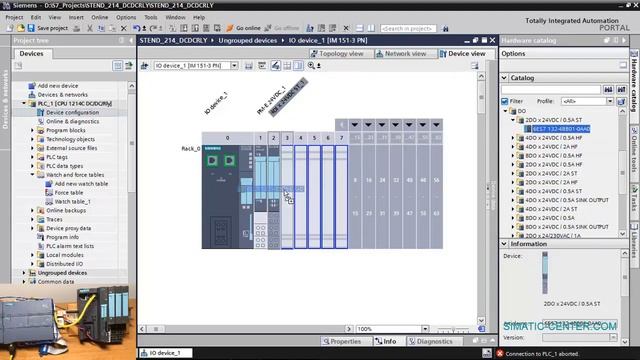The image size is (640, 360).
Task: Click the Go offline button
Action: [282, 28]
